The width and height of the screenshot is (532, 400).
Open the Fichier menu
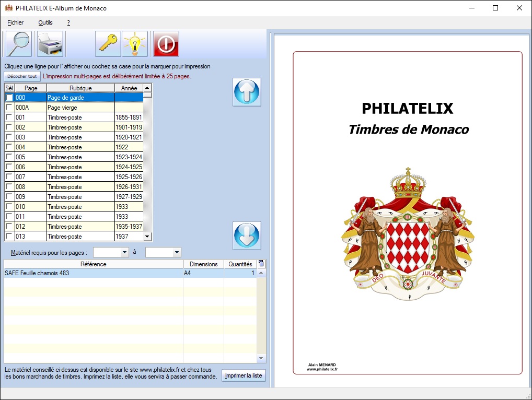[15, 22]
